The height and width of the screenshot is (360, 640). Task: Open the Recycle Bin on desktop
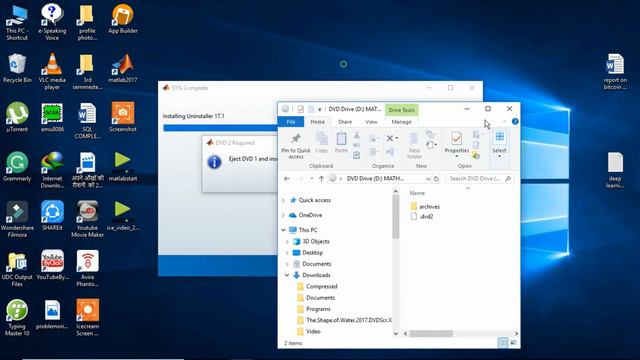coord(17,69)
